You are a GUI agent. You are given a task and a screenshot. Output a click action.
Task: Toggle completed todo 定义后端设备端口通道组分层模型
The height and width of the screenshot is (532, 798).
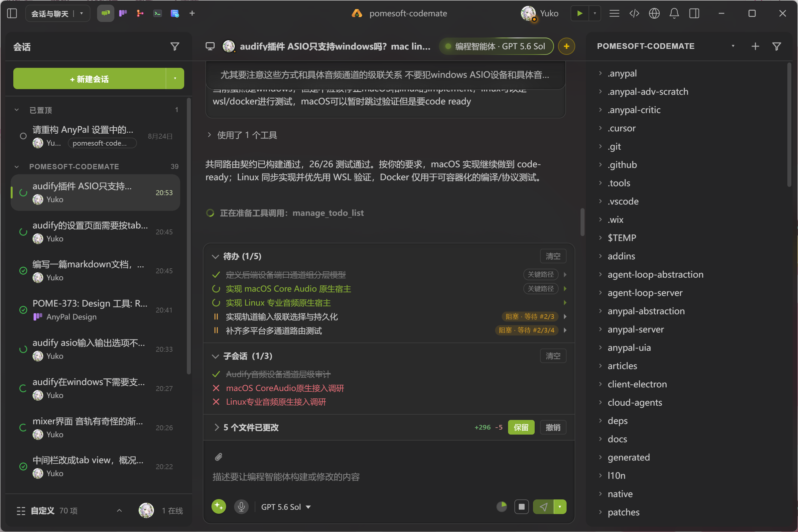[x=216, y=275]
